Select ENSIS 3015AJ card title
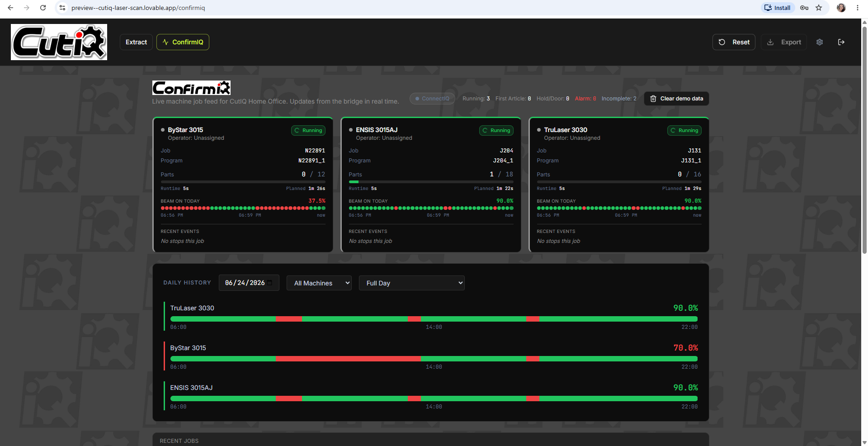The width and height of the screenshot is (868, 446). (377, 130)
